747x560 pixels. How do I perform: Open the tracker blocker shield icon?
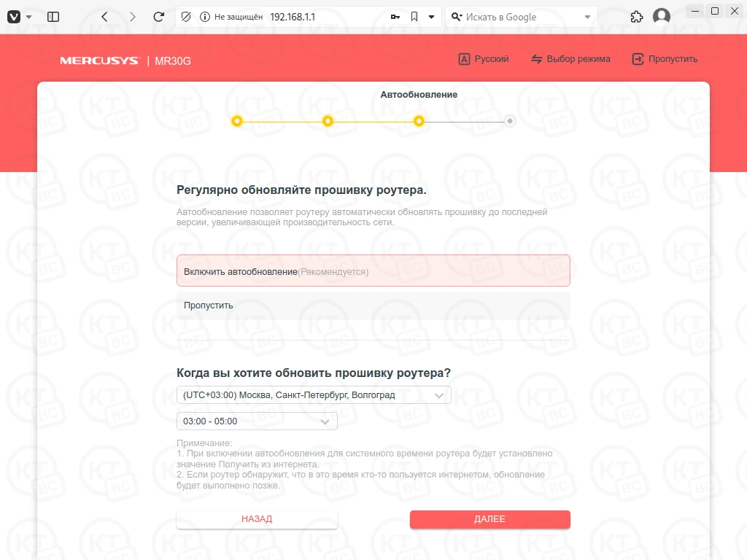(186, 17)
